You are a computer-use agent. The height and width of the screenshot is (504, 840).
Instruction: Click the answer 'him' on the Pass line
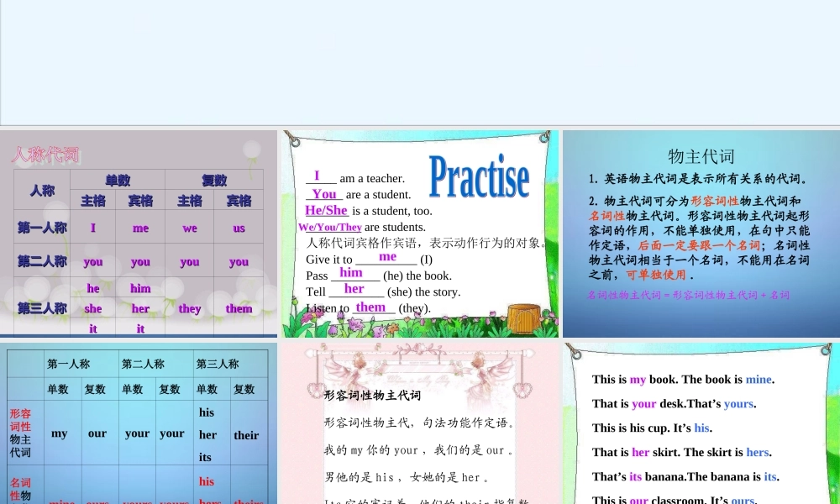click(x=352, y=272)
